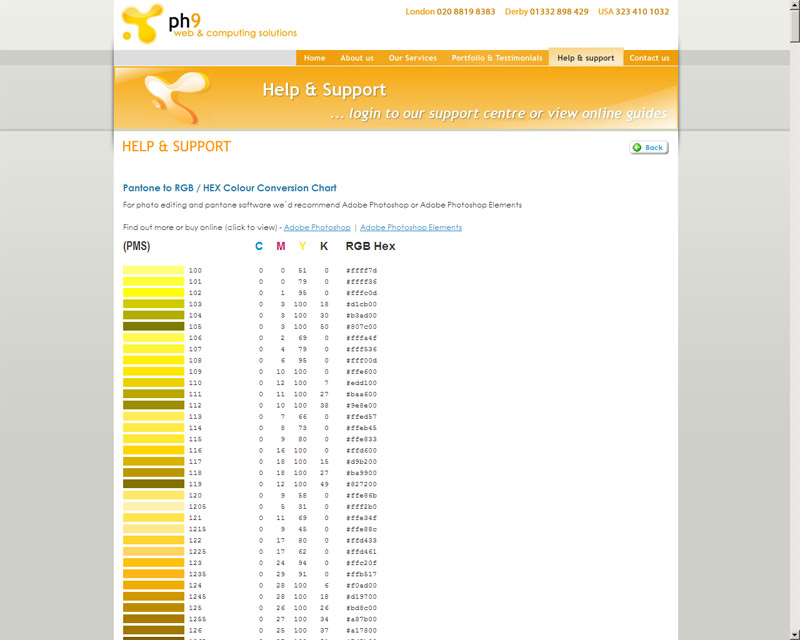
Task: Go to About us page
Action: pyautogui.click(x=357, y=58)
